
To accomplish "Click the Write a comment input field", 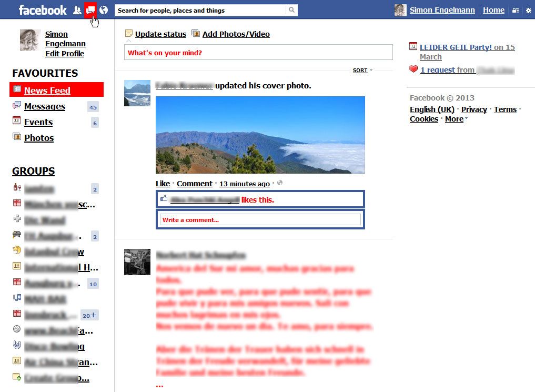I will point(260,219).
